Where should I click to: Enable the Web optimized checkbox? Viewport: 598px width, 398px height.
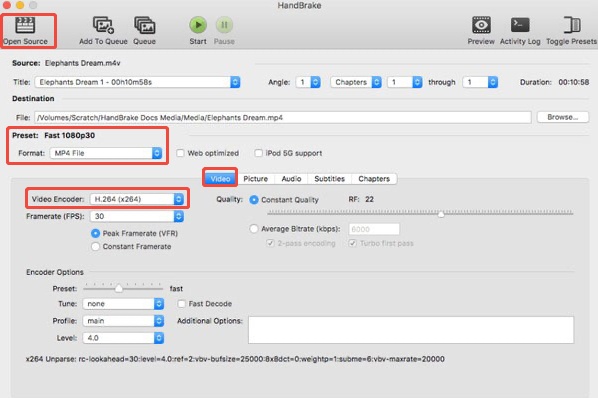pos(180,153)
